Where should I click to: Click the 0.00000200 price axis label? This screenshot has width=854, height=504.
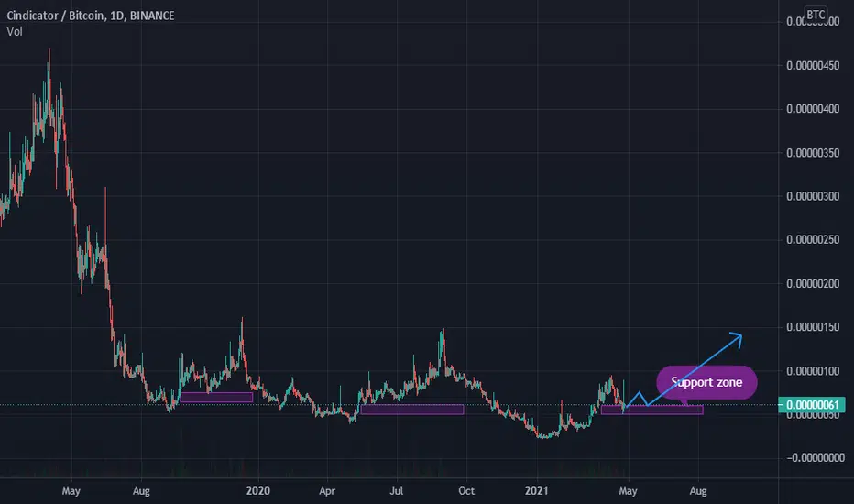point(813,284)
